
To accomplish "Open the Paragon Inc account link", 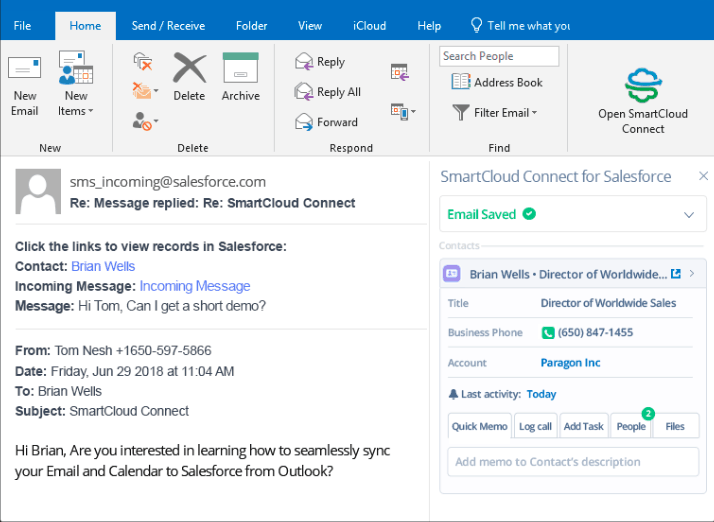I will click(x=571, y=363).
